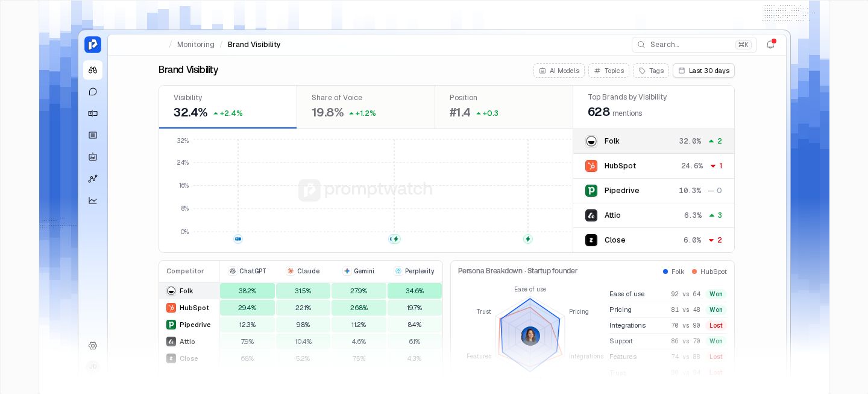Open the Tags filter dropdown

coord(651,71)
